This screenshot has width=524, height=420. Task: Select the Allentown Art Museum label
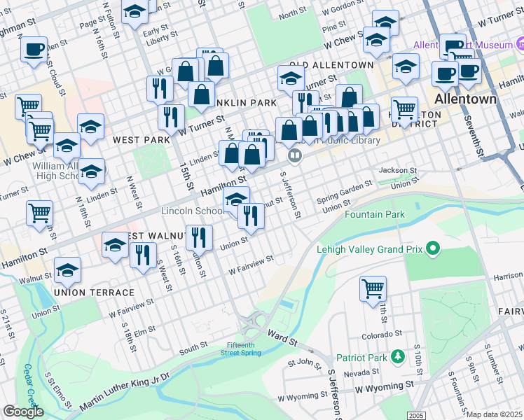[463, 45]
